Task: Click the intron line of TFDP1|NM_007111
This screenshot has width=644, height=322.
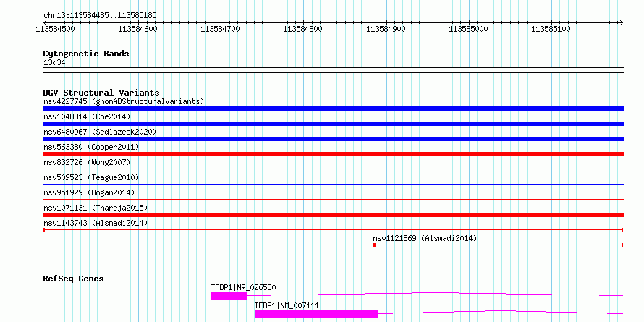Action: (500, 312)
